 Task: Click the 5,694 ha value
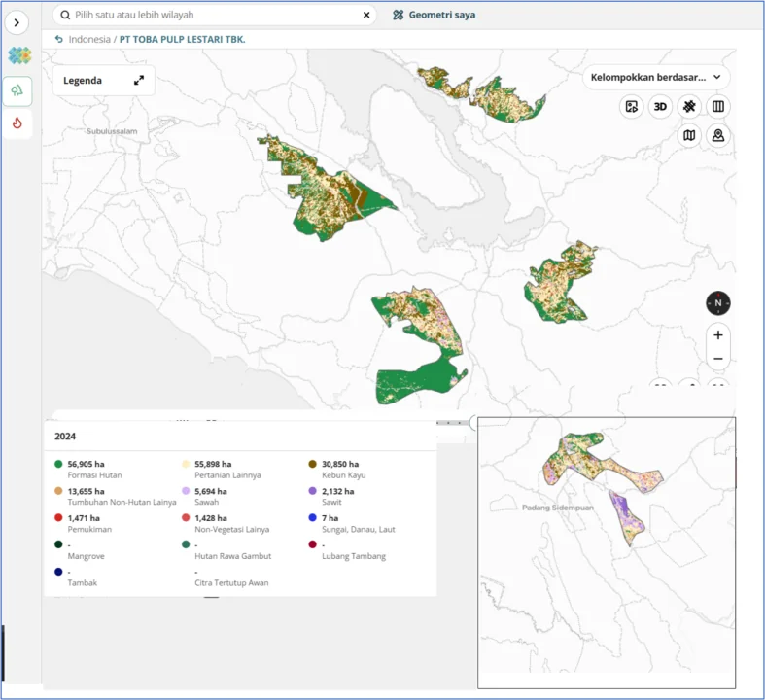pyautogui.click(x=211, y=491)
